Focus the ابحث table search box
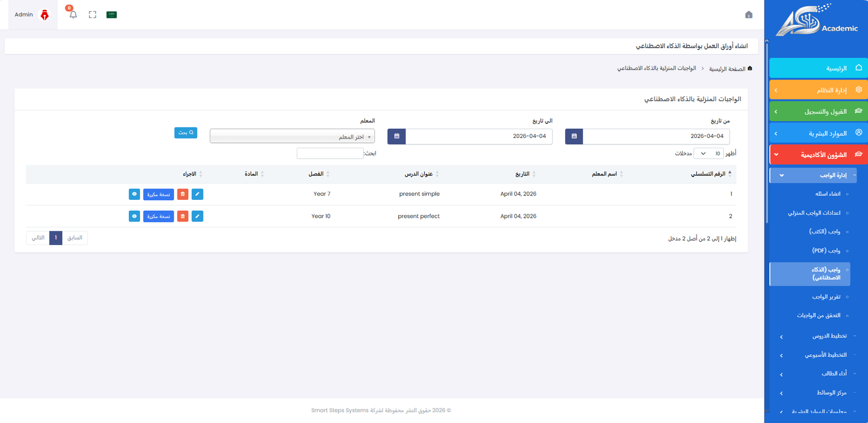 pyautogui.click(x=330, y=154)
